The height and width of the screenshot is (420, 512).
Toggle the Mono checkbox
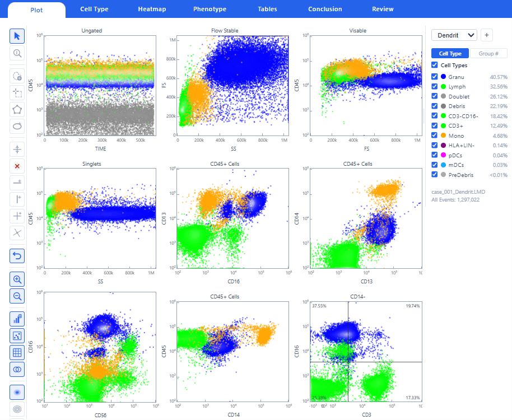[434, 136]
